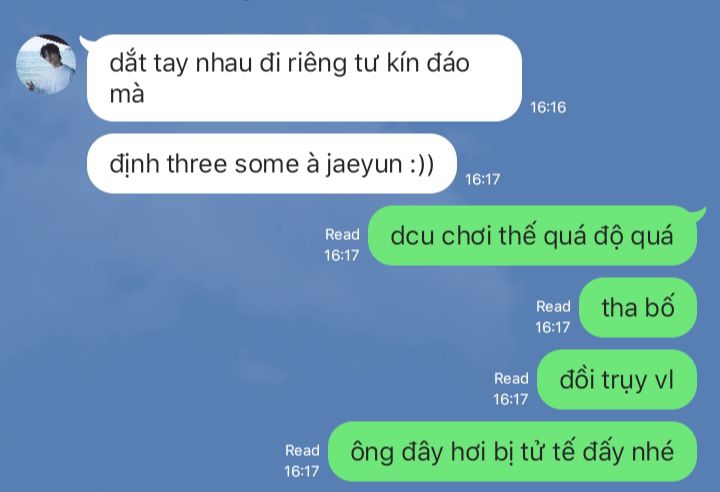Click the 16:17 timestamp beside the "jaeyun" message
This screenshot has width=720, height=492.
pos(482,179)
